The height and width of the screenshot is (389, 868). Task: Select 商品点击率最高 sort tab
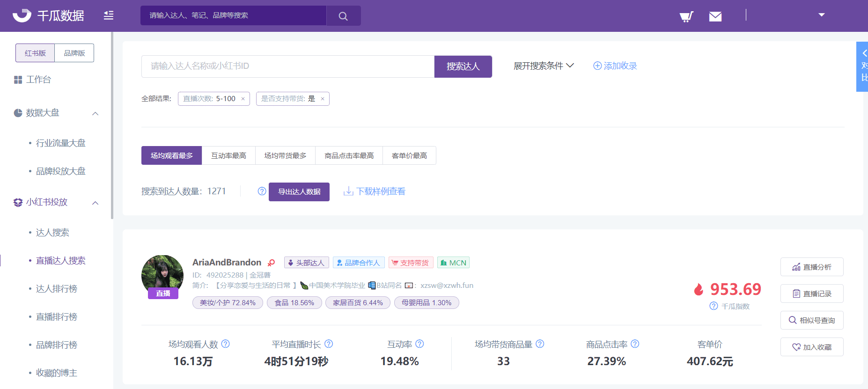click(349, 155)
